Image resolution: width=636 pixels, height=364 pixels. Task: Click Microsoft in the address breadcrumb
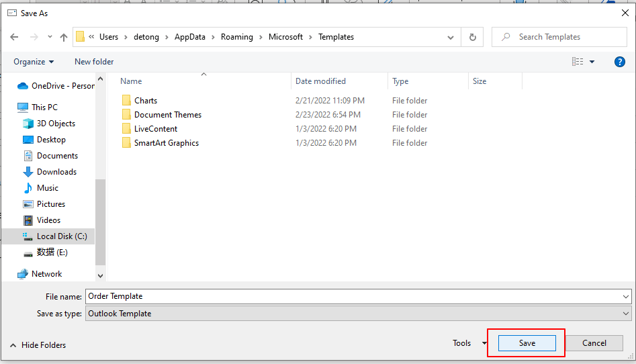coord(285,37)
